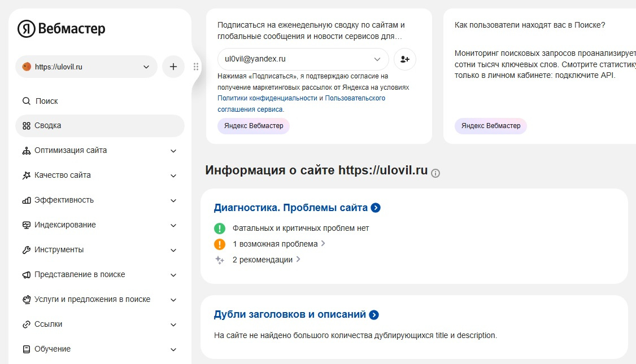This screenshot has height=364, width=636.
Task: Expand the Оптимизация сайта section chevron
Action: (173, 151)
